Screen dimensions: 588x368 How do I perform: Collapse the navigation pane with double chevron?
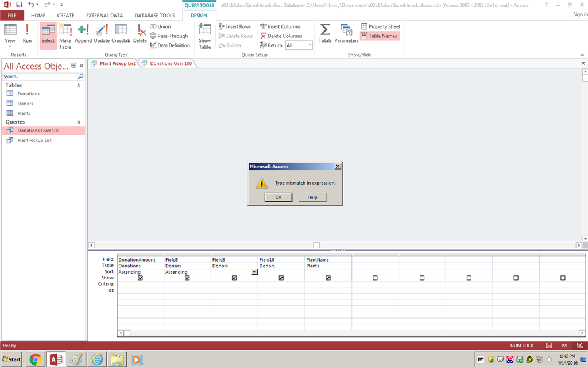click(x=82, y=66)
